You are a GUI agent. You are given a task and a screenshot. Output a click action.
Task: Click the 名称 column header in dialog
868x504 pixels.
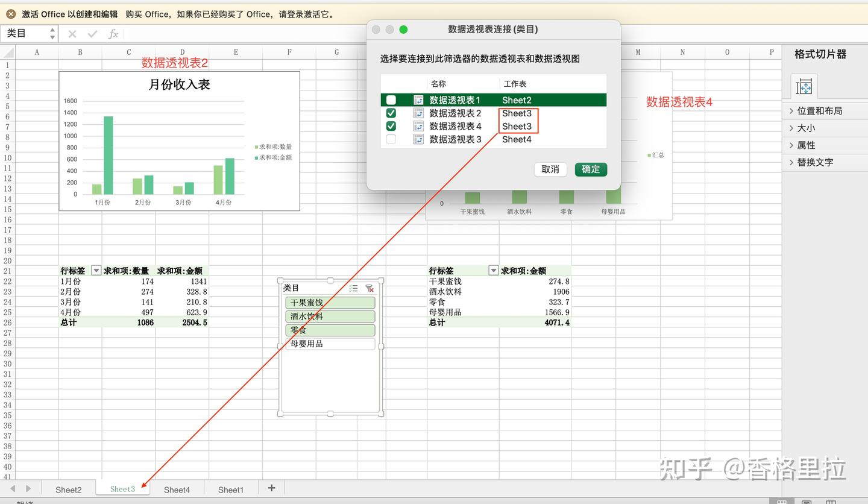tap(438, 84)
